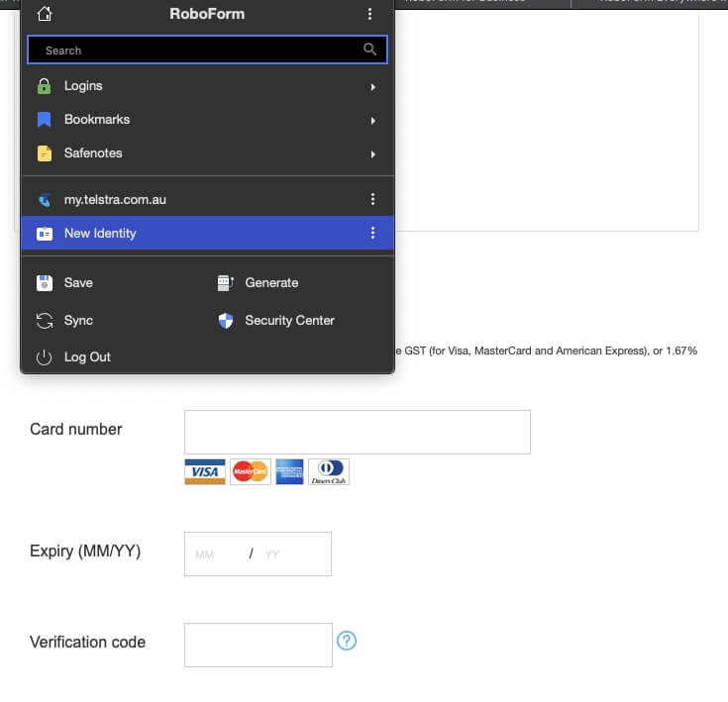Open options for New Identity entry
This screenshot has height=702, width=728.
[x=372, y=233]
